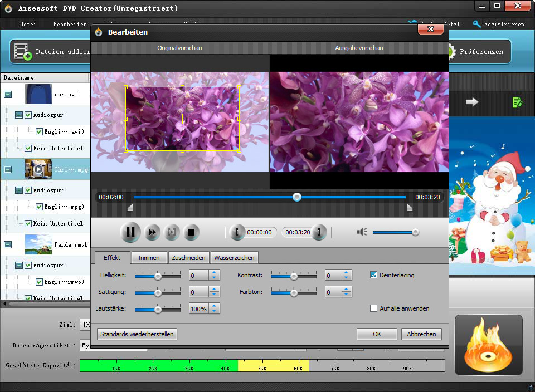Set trim start point with the left bracket icon
Screen dimensions: 535x392
pyautogui.click(x=237, y=232)
